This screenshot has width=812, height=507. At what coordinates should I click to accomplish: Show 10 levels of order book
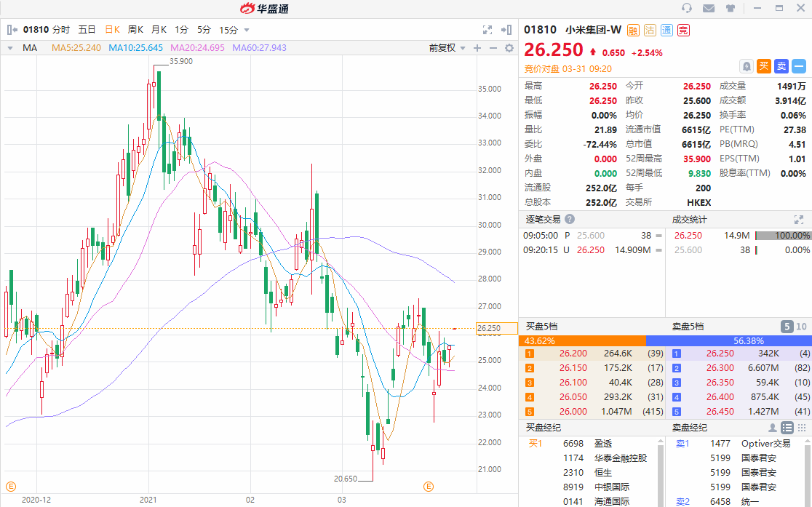pyautogui.click(x=801, y=327)
